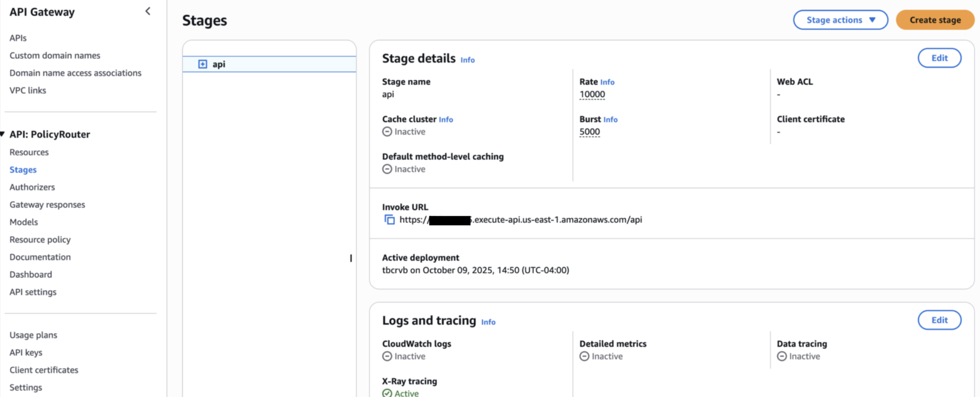
Task: Go to Documentation in sidebar
Action: (x=40, y=257)
